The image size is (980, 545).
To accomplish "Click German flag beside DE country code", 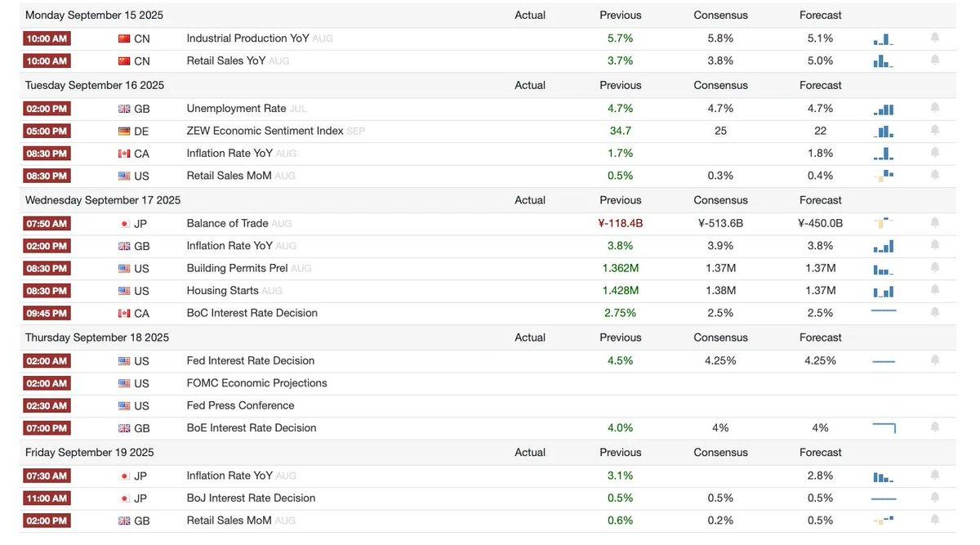I will click(x=124, y=131).
